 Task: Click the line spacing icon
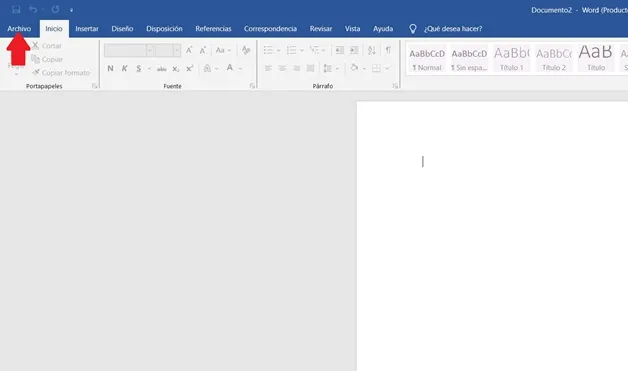(328, 69)
